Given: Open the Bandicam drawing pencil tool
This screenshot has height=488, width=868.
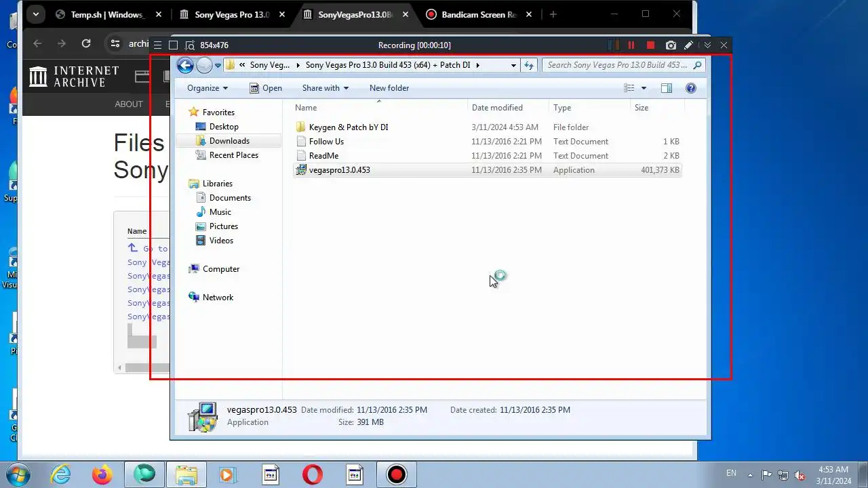Looking at the screenshot, I should click(x=688, y=45).
